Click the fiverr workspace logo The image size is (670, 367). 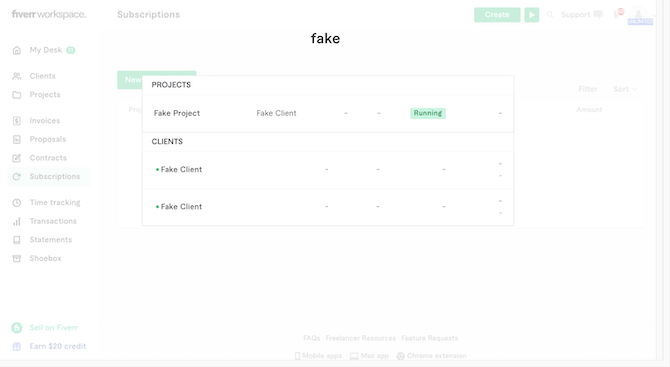49,14
